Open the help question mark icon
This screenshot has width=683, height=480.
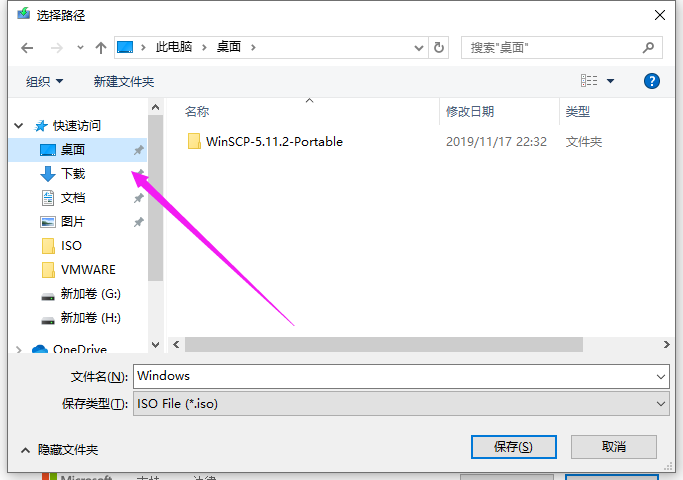pyautogui.click(x=651, y=81)
